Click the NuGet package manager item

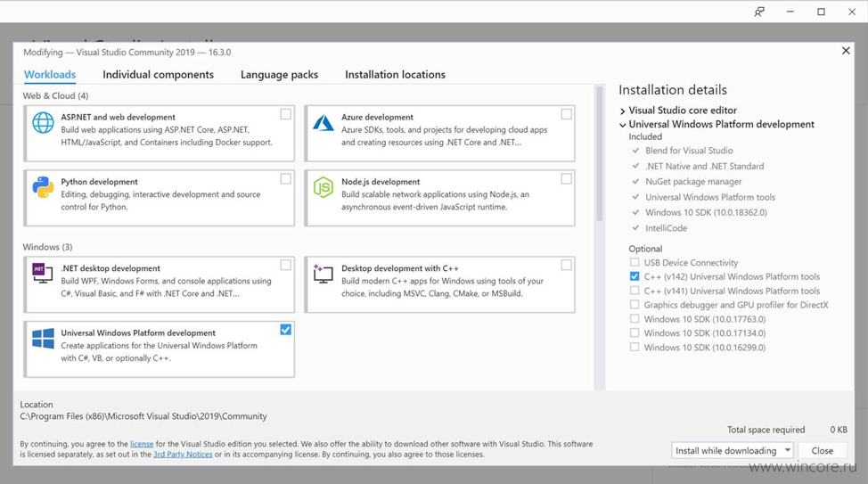coord(693,182)
